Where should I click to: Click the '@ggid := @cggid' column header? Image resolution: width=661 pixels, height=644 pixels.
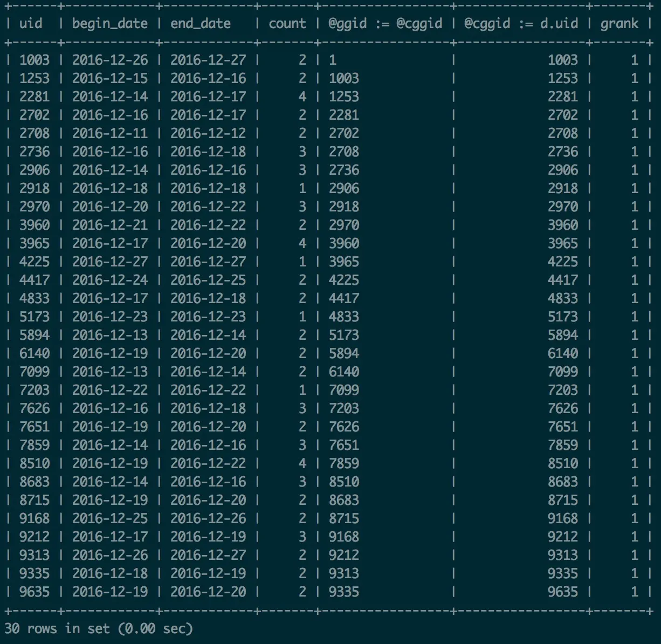click(385, 24)
